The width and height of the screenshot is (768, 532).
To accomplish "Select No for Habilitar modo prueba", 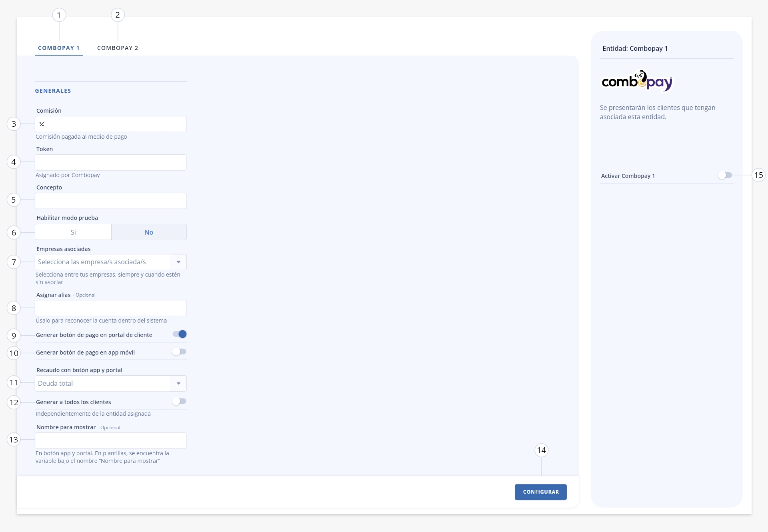I will (x=149, y=232).
